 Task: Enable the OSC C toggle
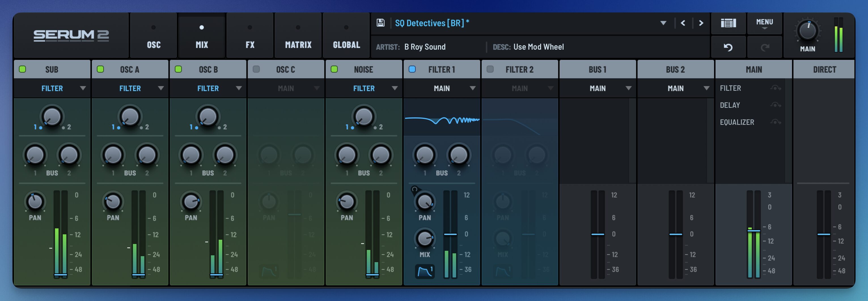(x=257, y=69)
